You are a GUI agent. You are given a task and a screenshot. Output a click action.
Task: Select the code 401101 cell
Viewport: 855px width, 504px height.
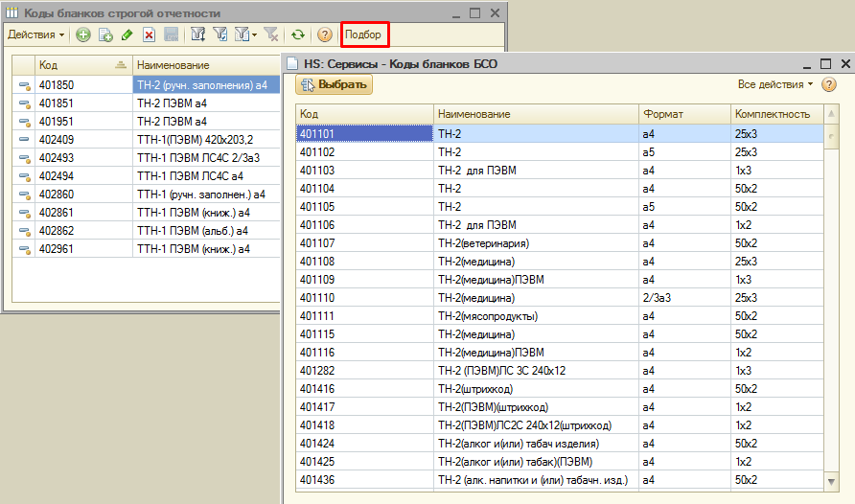coord(364,133)
